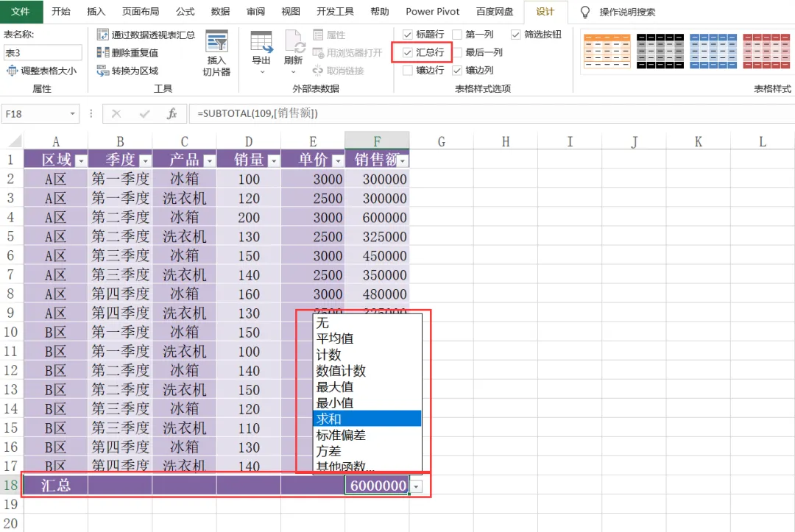Select 计数 in the total function list
The width and height of the screenshot is (795, 532).
[367, 355]
